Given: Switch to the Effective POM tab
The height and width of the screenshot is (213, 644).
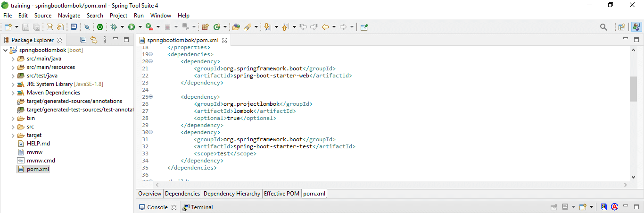Looking at the screenshot, I should (x=281, y=194).
